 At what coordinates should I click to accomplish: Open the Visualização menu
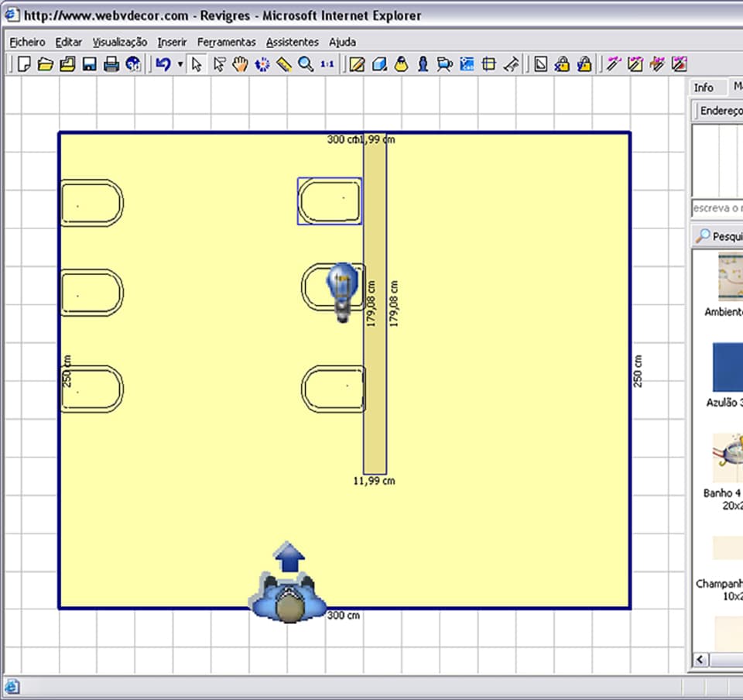pos(119,42)
